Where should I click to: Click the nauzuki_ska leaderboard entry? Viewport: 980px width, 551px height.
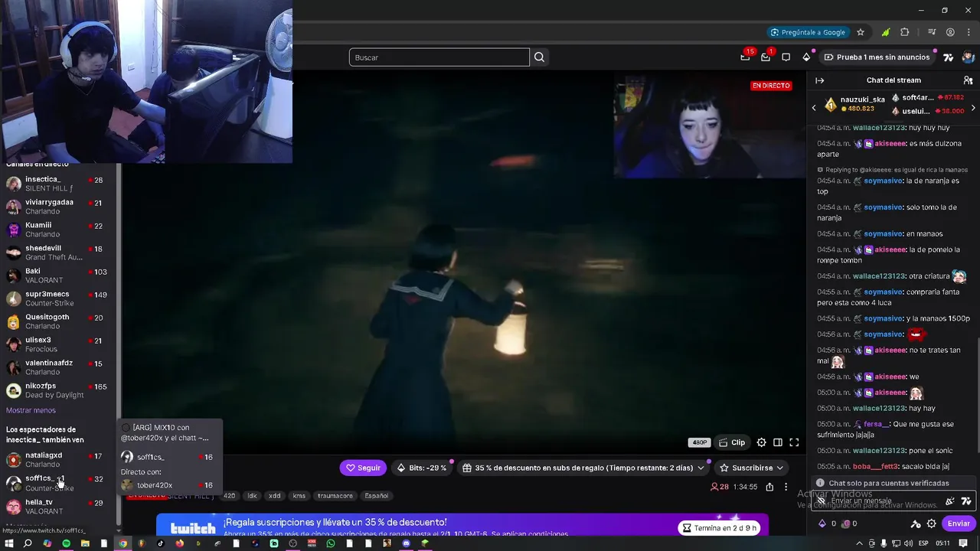click(854, 104)
